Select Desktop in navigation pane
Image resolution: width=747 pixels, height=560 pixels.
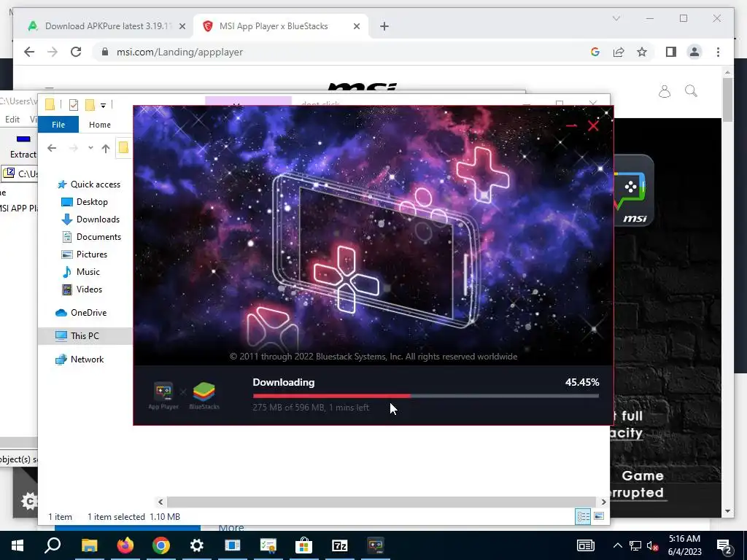click(85, 202)
